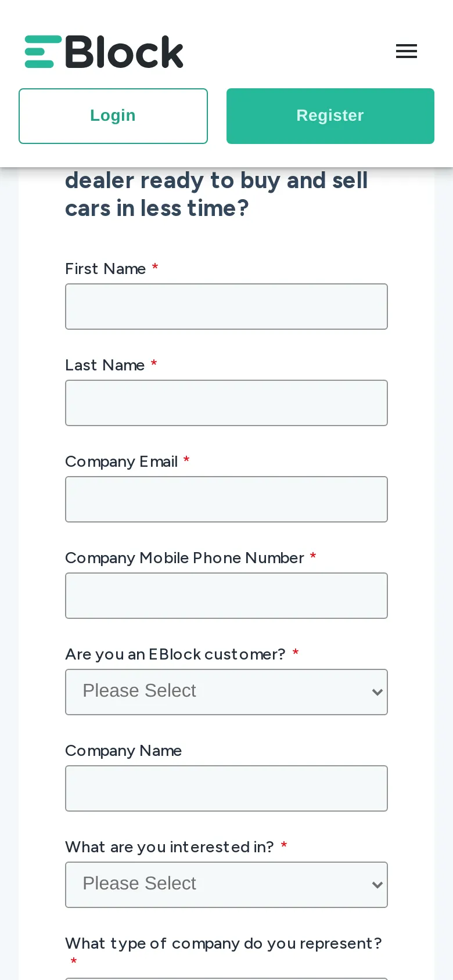Click the chevron on the interested-in dropdown
The width and height of the screenshot is (453, 980).
(377, 885)
